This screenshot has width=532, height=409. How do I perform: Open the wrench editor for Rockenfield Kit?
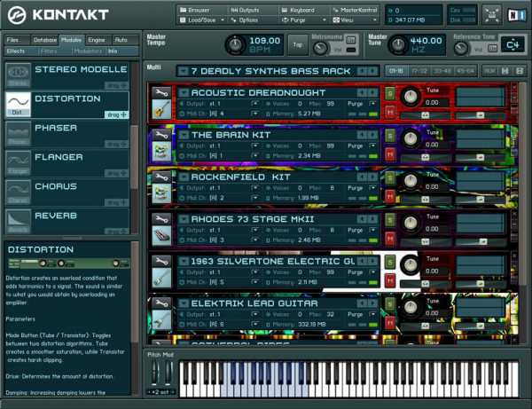click(x=161, y=177)
